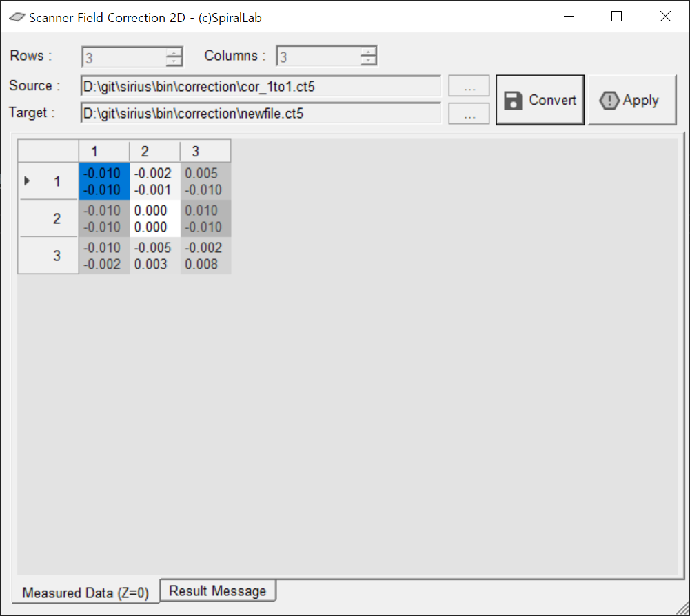
Task: Select row header 2 in the grid
Action: pyautogui.click(x=48, y=218)
